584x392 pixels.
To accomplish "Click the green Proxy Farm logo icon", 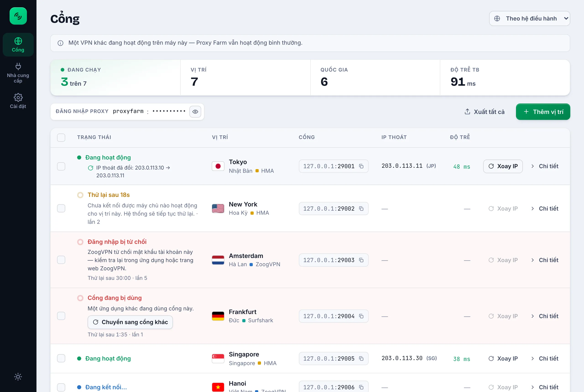I will (x=18, y=16).
